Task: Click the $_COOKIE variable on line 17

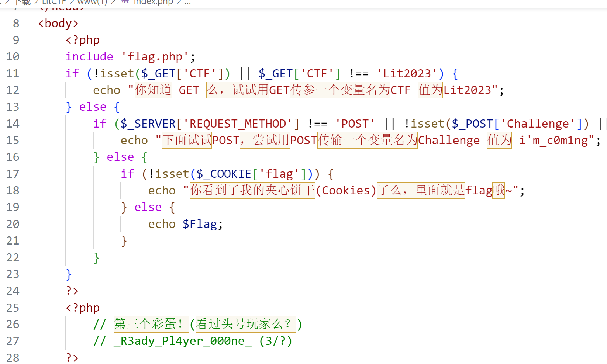Action: tap(224, 174)
